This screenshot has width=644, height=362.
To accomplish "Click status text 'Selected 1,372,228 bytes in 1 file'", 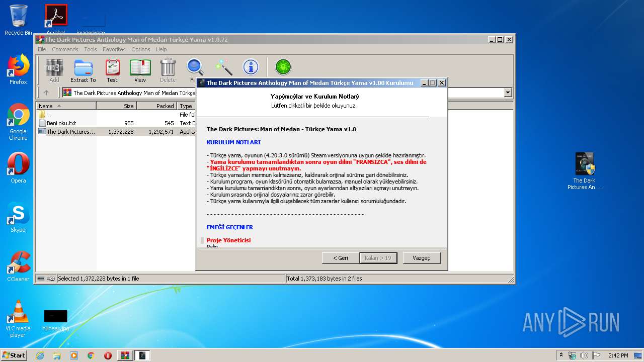I will coord(99,279).
